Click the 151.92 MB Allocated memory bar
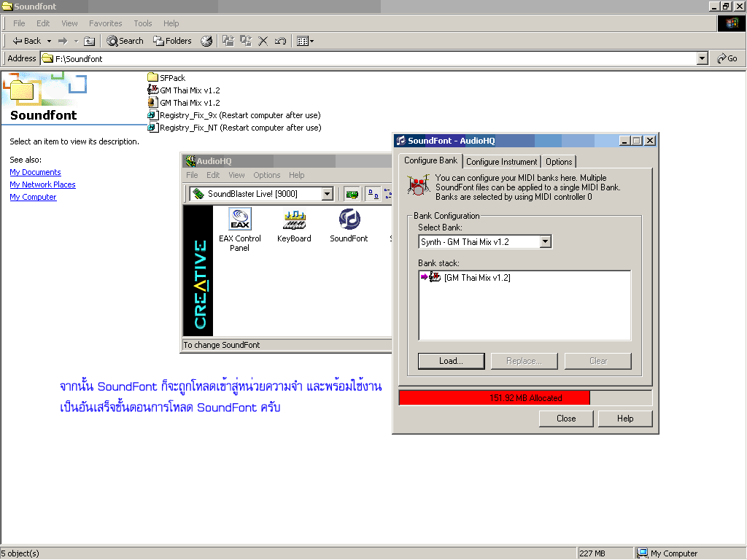The image size is (747, 560). coord(525,398)
